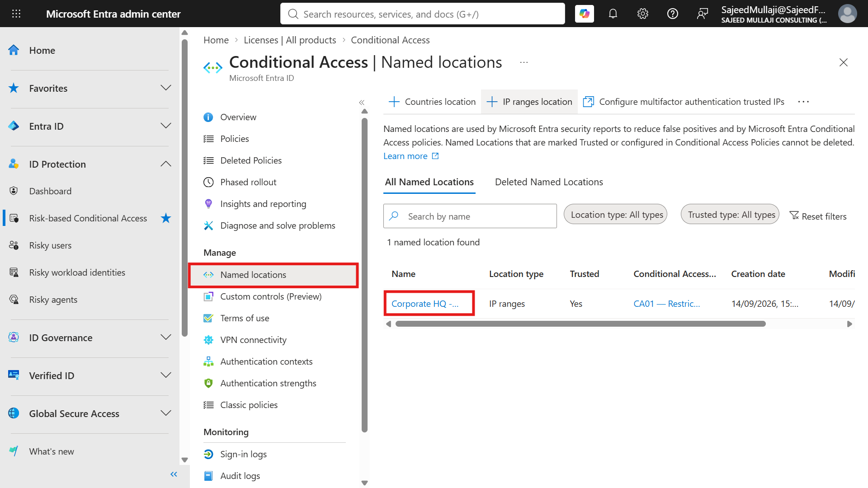This screenshot has width=868, height=488.
Task: Open the app launcher waffle icon
Action: [x=16, y=14]
